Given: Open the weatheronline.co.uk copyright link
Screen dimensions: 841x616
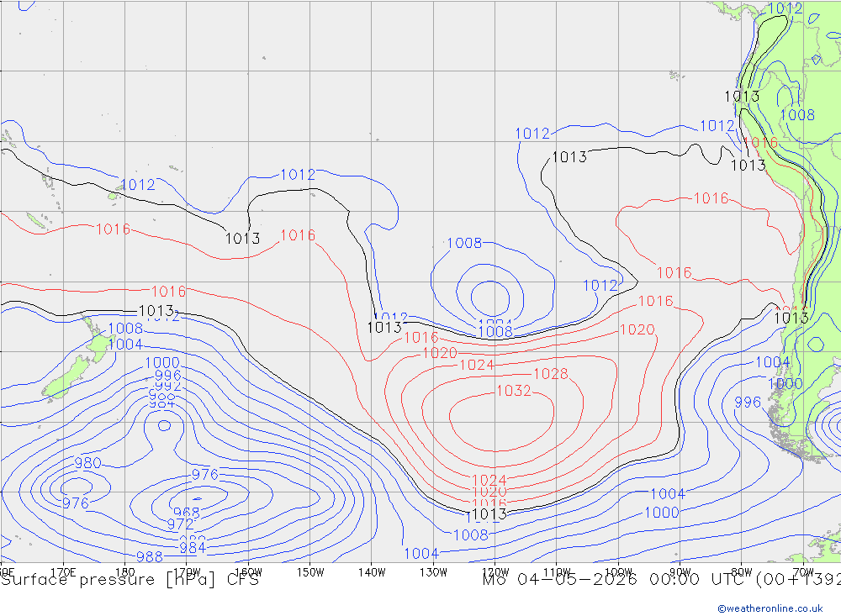Looking at the screenshot, I should pos(770,608).
